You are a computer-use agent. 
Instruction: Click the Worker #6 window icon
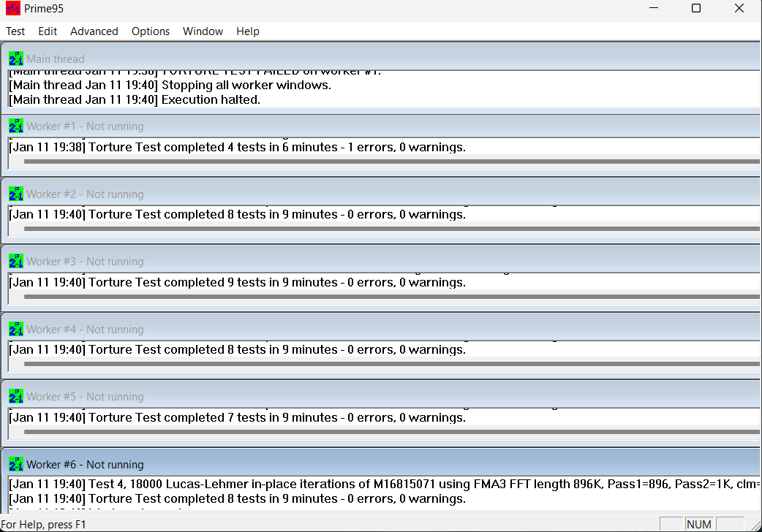click(15, 464)
